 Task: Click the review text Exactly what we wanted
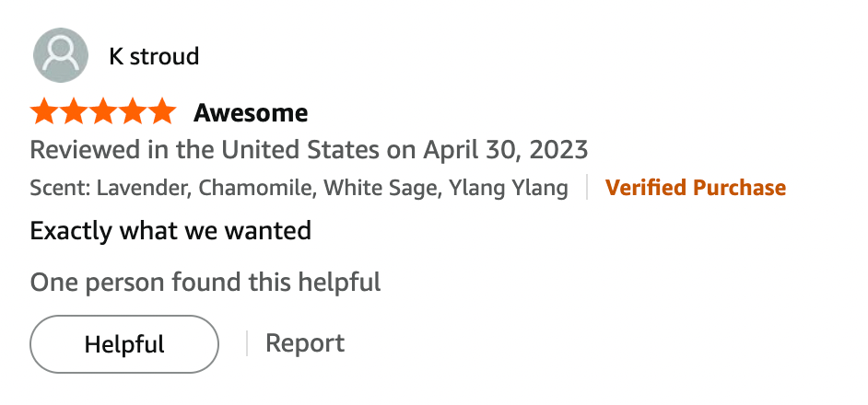[x=170, y=230]
